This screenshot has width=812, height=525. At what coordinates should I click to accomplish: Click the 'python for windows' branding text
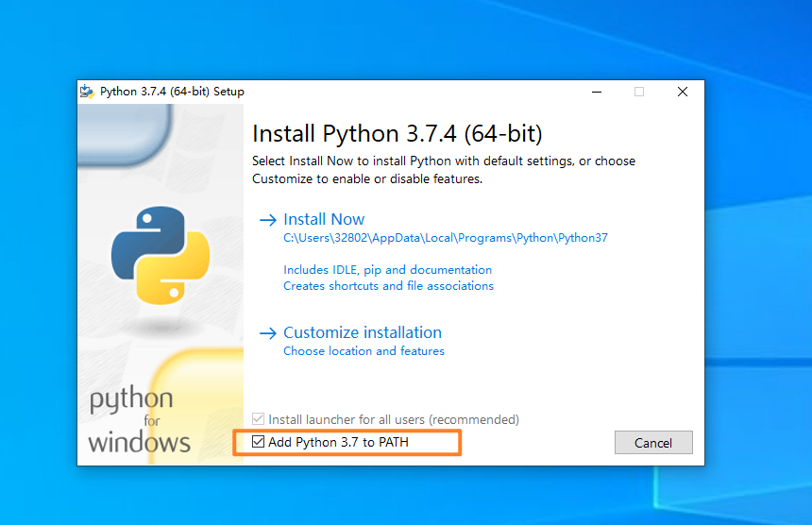pyautogui.click(x=139, y=419)
